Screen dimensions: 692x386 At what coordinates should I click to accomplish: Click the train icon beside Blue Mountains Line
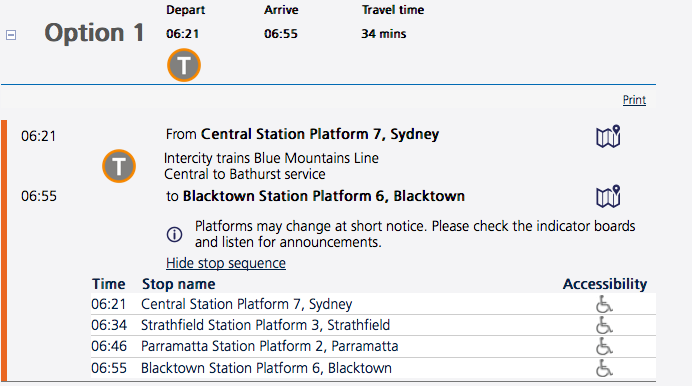119,166
